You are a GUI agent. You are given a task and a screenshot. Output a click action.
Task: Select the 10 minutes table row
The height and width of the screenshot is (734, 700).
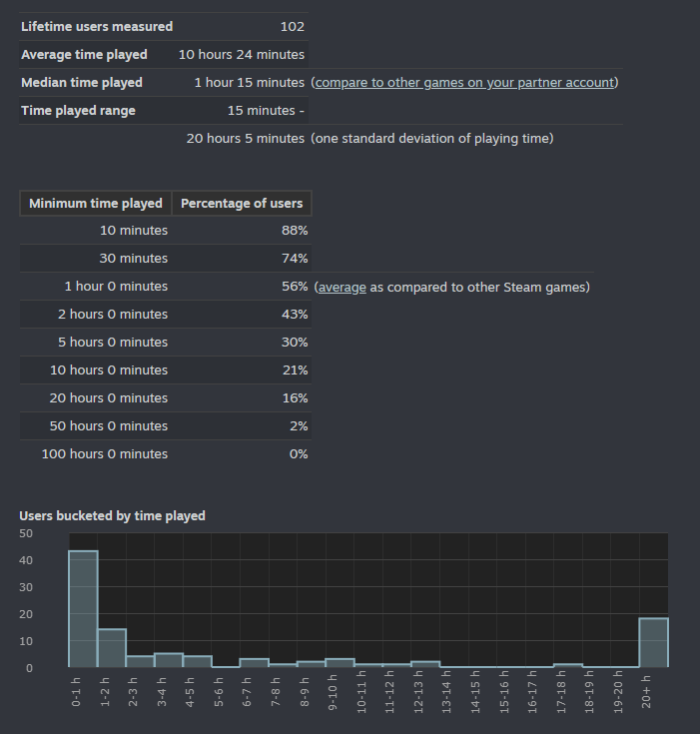coord(166,231)
